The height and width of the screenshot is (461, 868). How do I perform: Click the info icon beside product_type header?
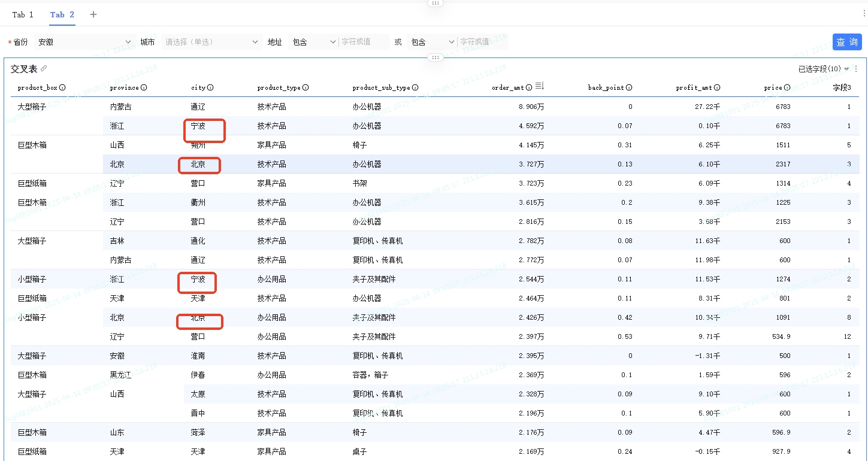pos(306,87)
